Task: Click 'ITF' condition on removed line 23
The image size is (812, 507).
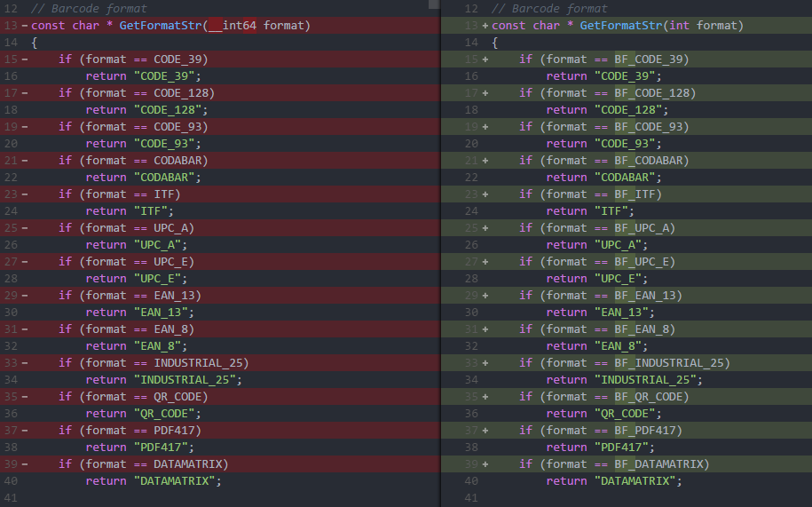Action: point(164,194)
